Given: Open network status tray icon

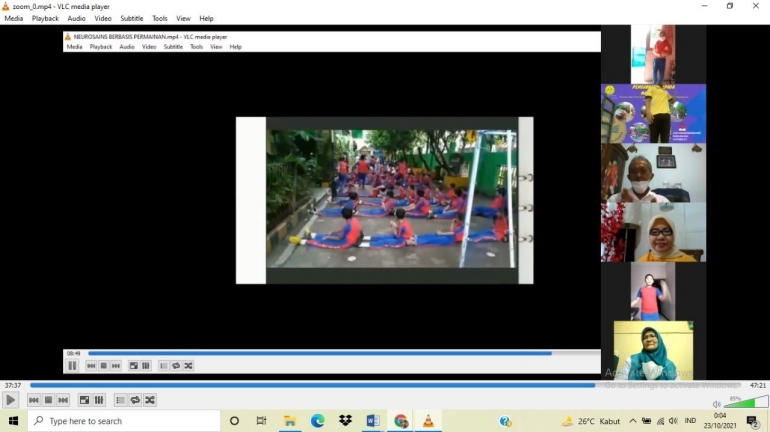Looking at the screenshot, I should (660, 421).
